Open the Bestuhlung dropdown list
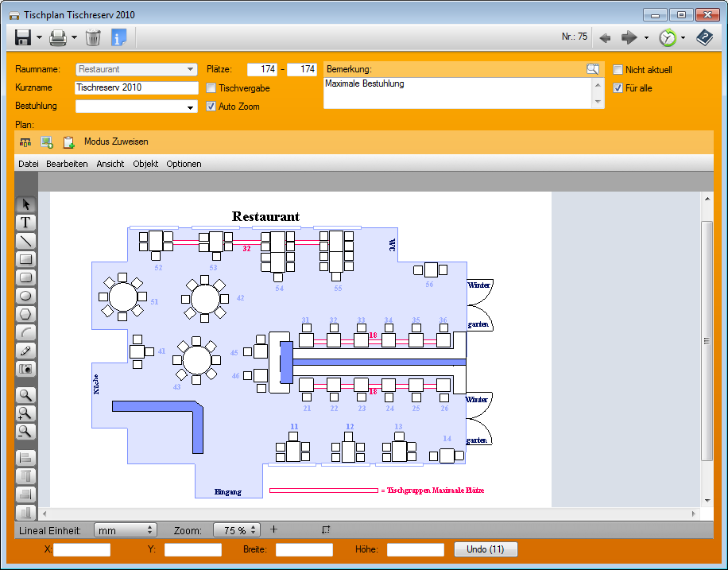The width and height of the screenshot is (728, 570). 190,107
